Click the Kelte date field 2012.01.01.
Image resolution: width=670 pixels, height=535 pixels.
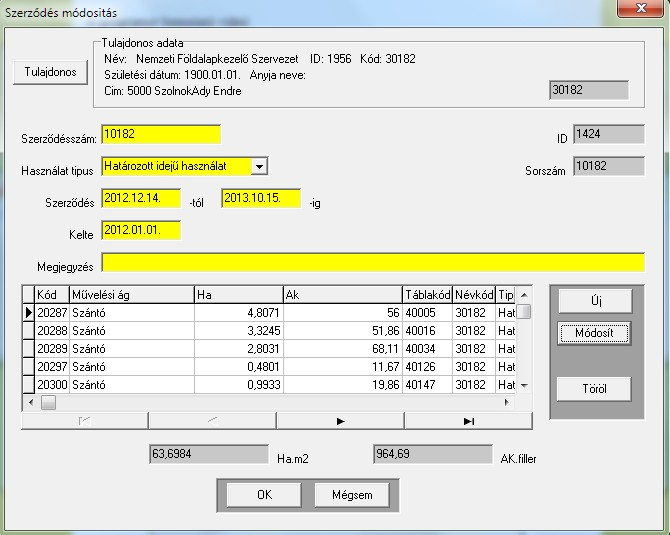click(141, 230)
